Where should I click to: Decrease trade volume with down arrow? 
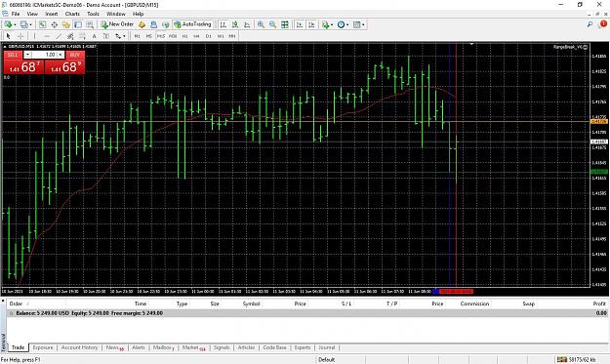pyautogui.click(x=27, y=55)
